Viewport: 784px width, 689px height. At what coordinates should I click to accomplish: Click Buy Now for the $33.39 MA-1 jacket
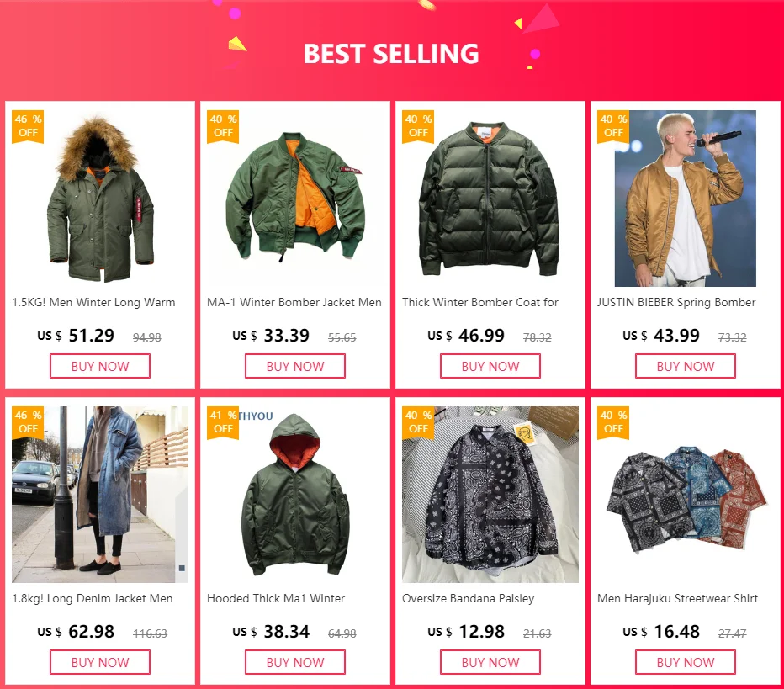pos(295,366)
